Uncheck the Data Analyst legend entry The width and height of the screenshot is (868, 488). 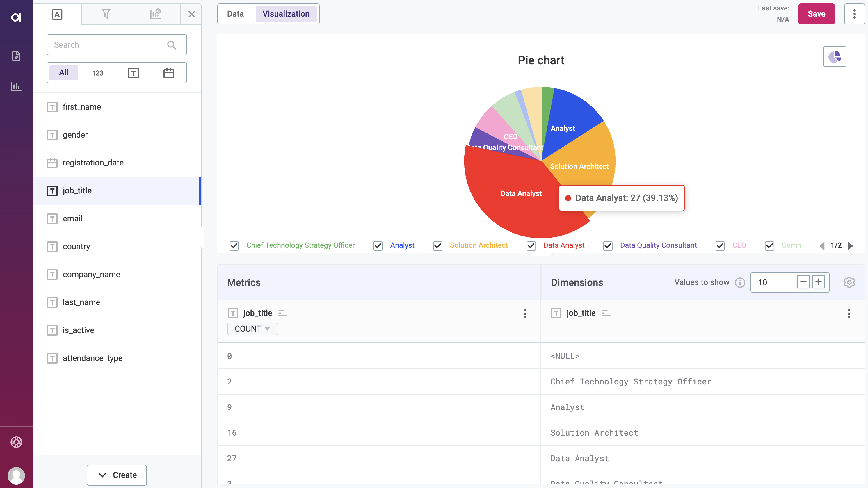click(531, 245)
